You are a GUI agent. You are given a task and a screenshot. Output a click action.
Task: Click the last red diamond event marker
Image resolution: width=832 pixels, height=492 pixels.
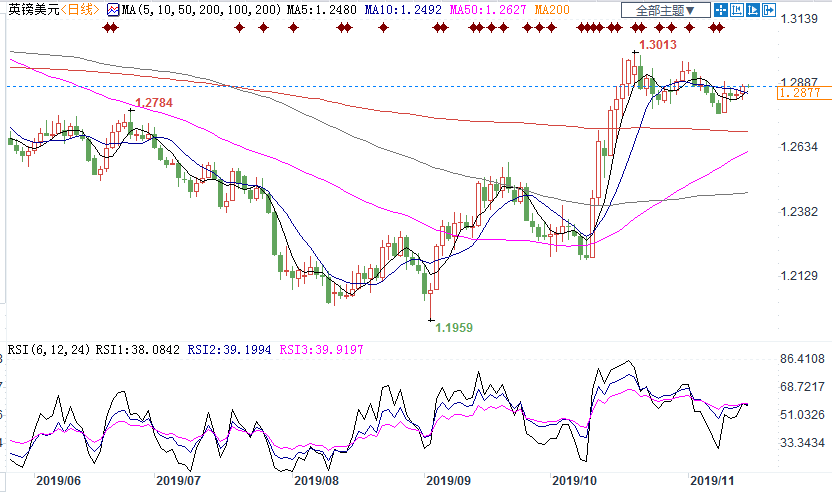click(721, 28)
